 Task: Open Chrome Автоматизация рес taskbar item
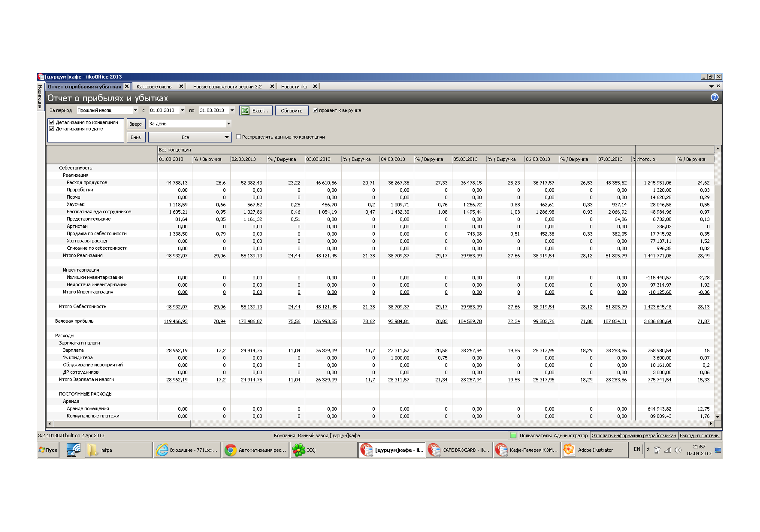click(255, 450)
